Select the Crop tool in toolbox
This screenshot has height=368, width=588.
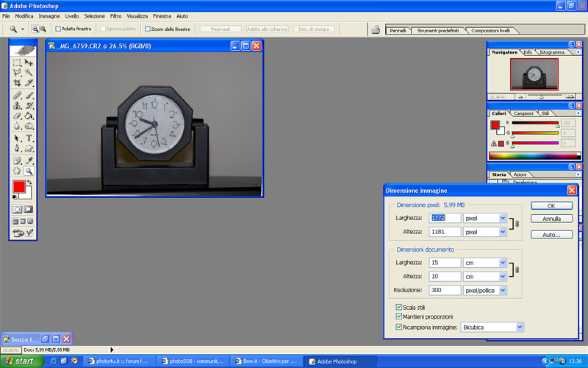point(17,83)
